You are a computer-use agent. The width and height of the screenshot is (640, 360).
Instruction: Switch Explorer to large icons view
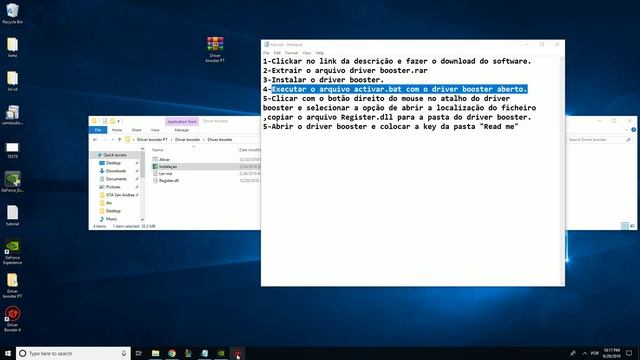[632, 226]
